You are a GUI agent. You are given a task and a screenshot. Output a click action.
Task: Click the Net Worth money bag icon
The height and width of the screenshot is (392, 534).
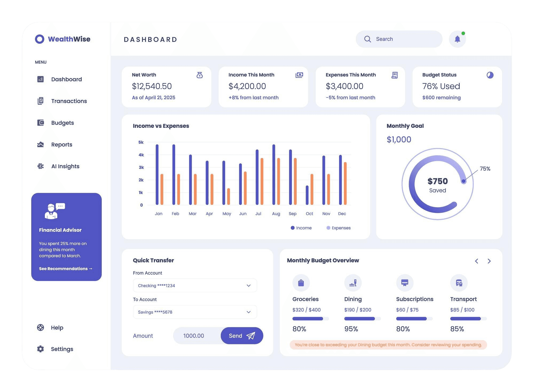pos(199,75)
